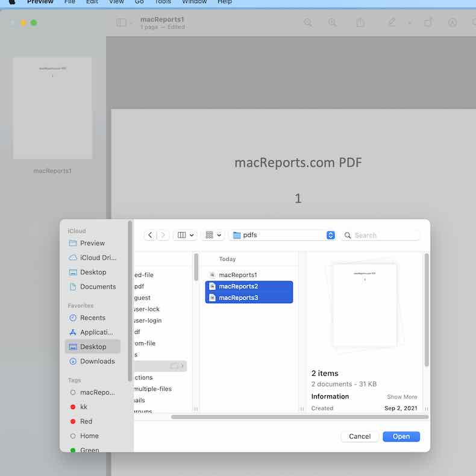Screen dimensions: 476x476
Task: Select the Home tag
Action: [x=92, y=436]
